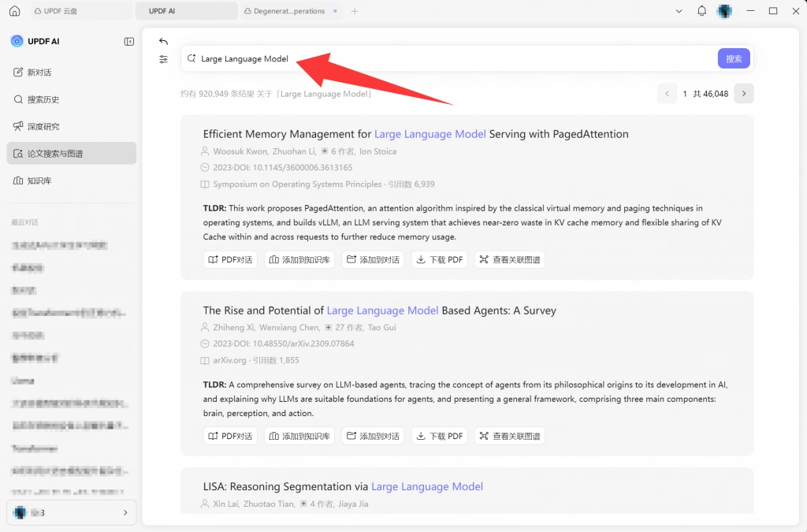Go to next results page arrow
The height and width of the screenshot is (532, 807).
pos(744,94)
